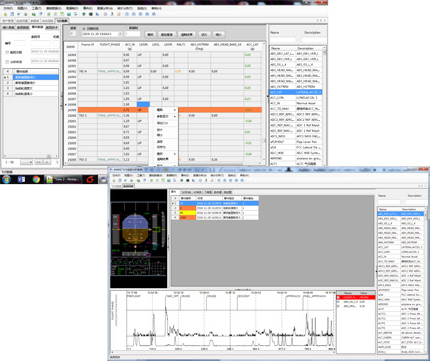Image resolution: width=430 pixels, height=361 pixels.
Task: Select the radio button above the date-time box
Action: click(x=84, y=29)
